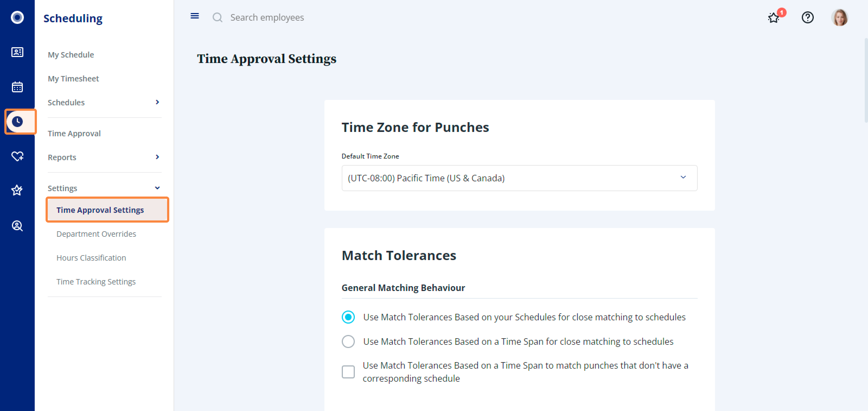868x411 pixels.
Task: Select the clock time tracking sidebar icon
Action: point(17,121)
